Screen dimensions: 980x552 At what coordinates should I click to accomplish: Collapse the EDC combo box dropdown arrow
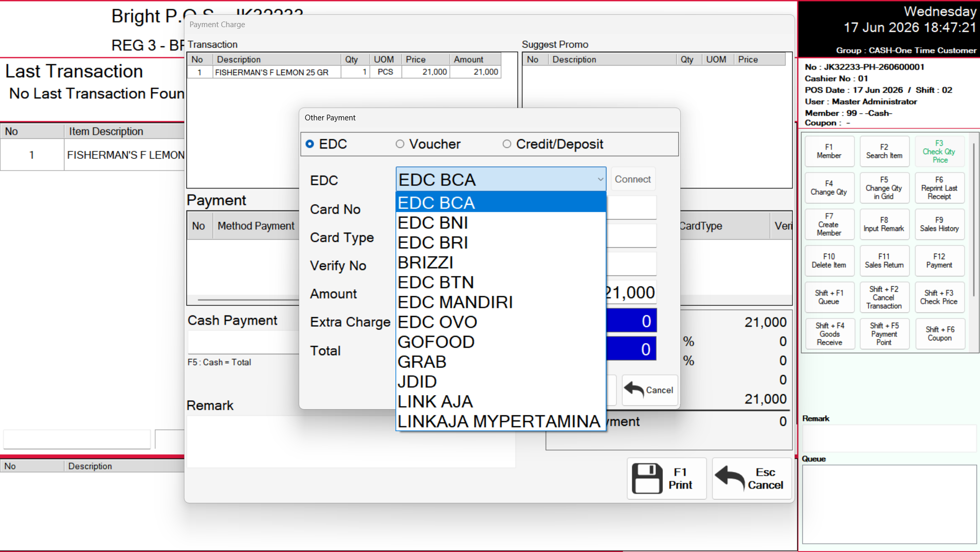(600, 179)
